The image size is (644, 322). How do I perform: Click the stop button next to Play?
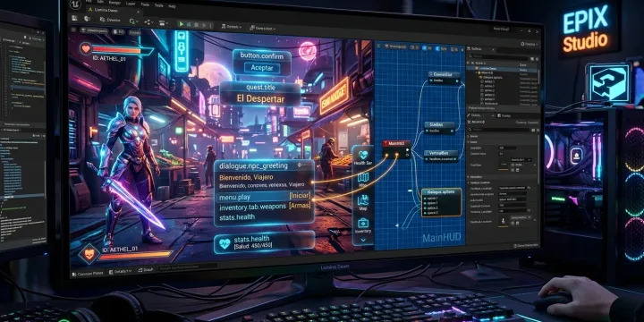point(196,25)
